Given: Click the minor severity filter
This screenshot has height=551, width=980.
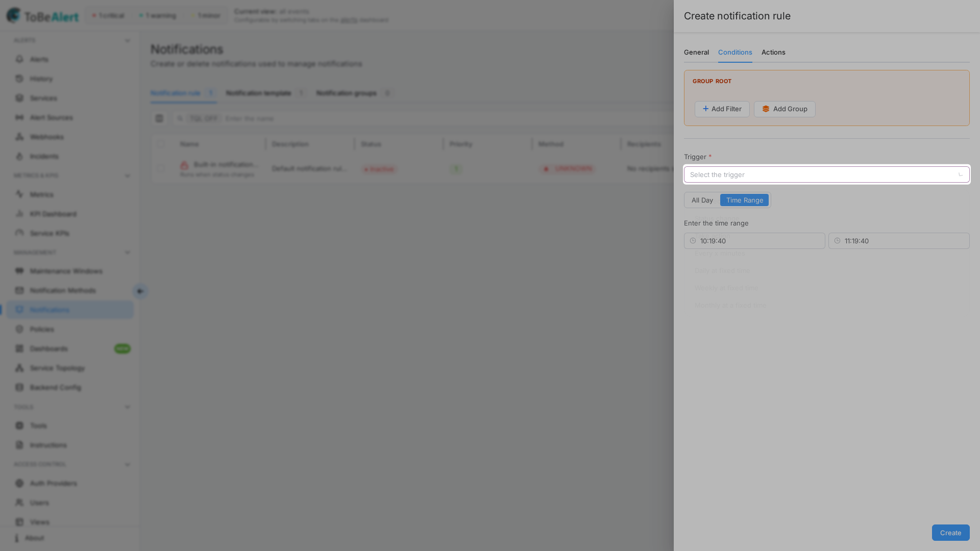Looking at the screenshot, I should [x=206, y=15].
